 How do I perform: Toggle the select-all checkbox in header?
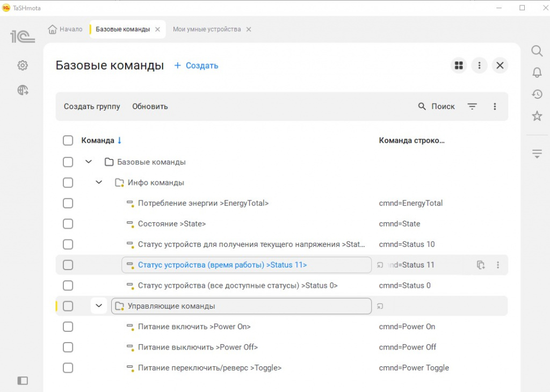[x=68, y=141]
